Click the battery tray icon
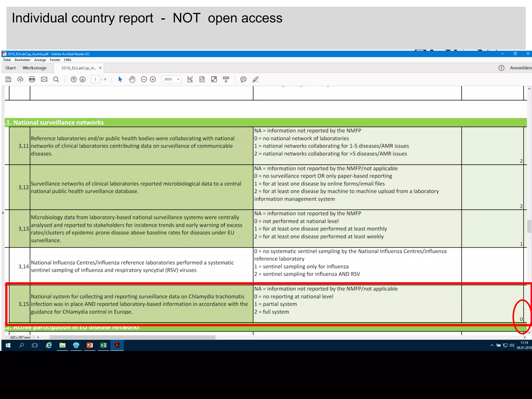This screenshot has width=532, height=399. coord(498,345)
